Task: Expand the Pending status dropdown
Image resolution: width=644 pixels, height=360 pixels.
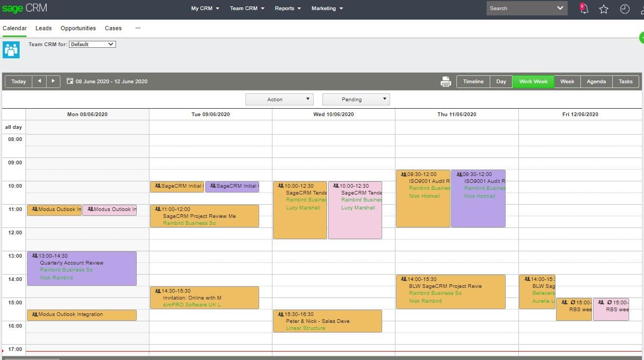Action: pos(356,99)
